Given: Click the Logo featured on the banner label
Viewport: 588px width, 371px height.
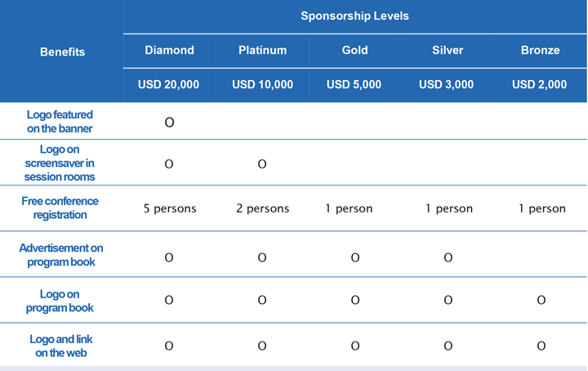Looking at the screenshot, I should (60, 122).
